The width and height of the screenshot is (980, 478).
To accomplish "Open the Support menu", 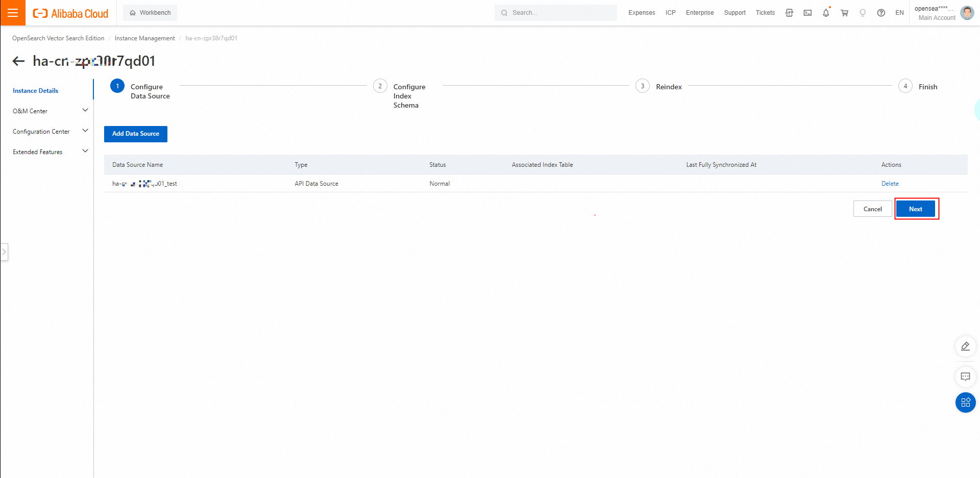I will 734,13.
